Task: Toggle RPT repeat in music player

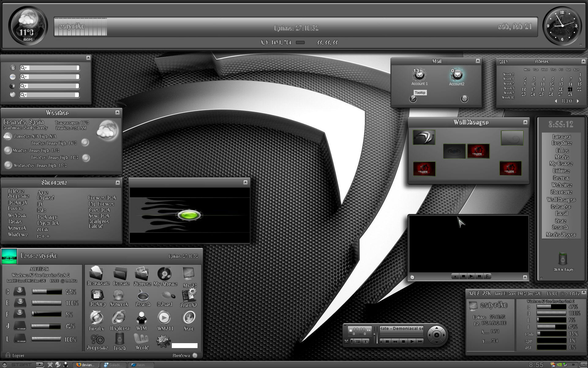Action: (358, 342)
